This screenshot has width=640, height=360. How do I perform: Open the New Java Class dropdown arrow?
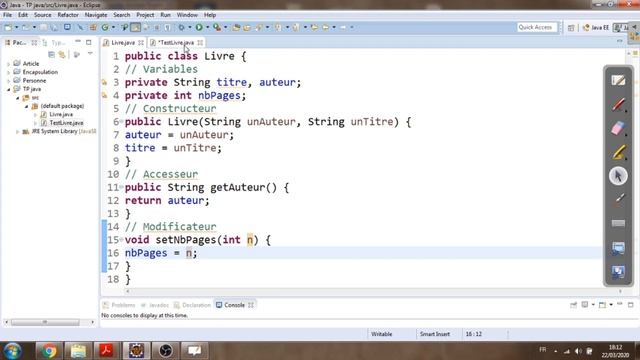pyautogui.click(x=113, y=27)
